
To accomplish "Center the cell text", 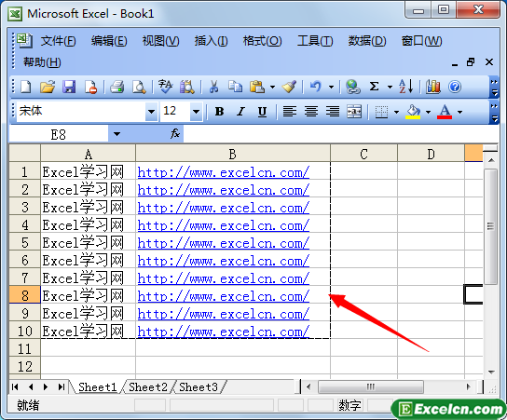I will tap(311, 112).
